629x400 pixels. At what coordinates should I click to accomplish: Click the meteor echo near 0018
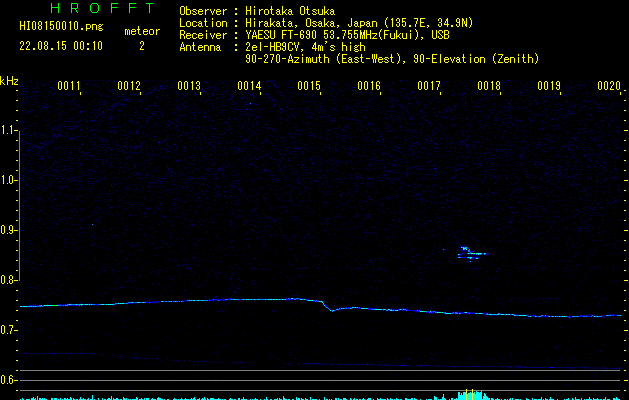[x=472, y=254]
